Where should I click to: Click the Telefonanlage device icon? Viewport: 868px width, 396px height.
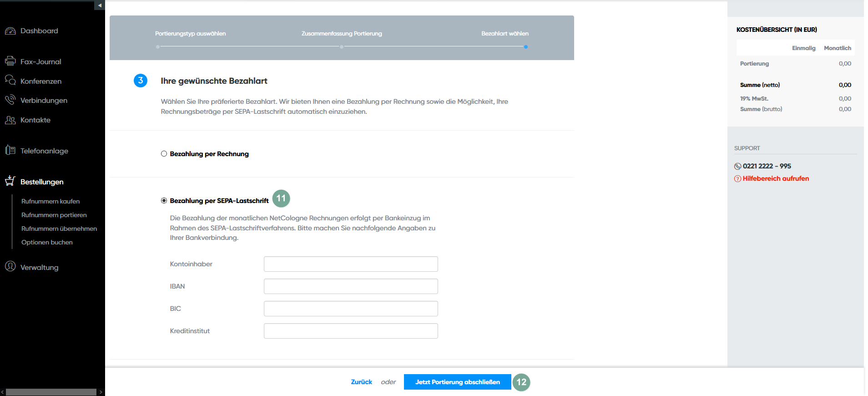click(x=10, y=150)
